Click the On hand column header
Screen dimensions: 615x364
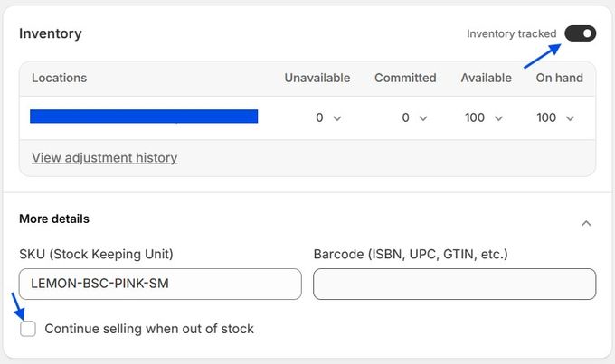click(x=559, y=78)
